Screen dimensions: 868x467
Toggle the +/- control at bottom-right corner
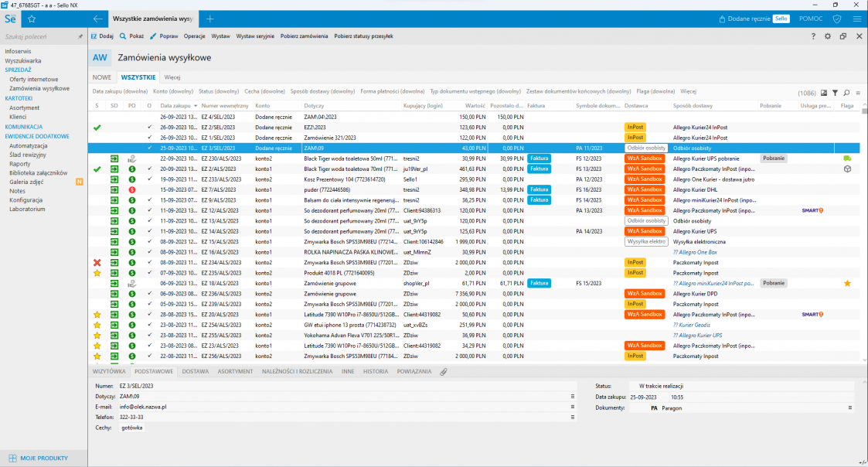(863, 462)
